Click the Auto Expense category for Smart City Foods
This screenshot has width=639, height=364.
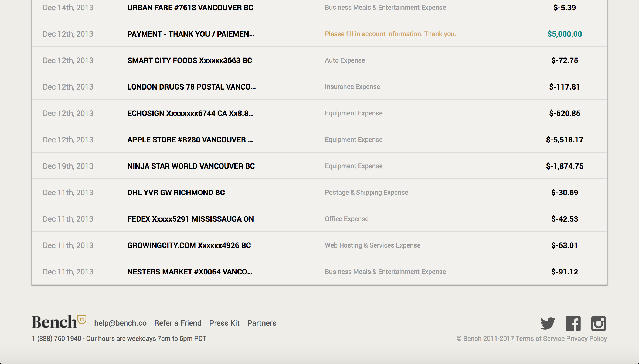(345, 60)
